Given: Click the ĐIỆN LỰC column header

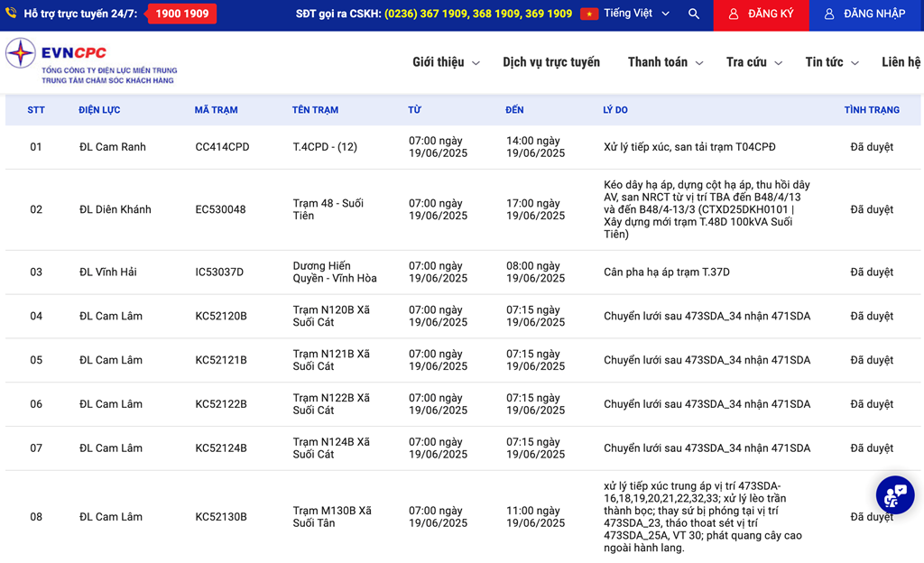Looking at the screenshot, I should tap(99, 110).
